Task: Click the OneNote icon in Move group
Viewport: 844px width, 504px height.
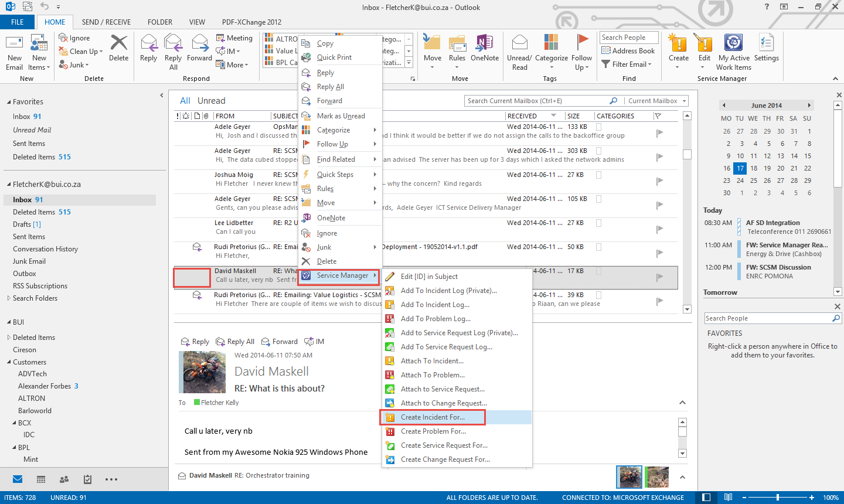Action: (x=484, y=43)
